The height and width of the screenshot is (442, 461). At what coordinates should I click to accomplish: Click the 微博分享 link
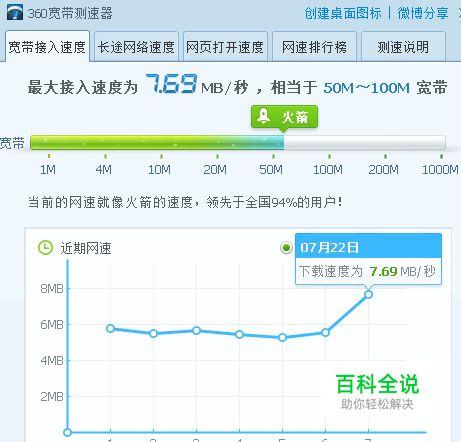[423, 13]
